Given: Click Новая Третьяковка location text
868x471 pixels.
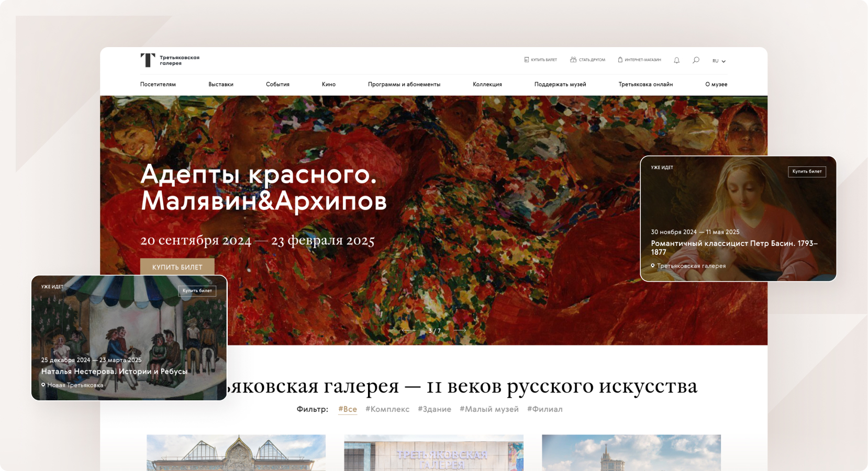Looking at the screenshot, I should 75,385.
